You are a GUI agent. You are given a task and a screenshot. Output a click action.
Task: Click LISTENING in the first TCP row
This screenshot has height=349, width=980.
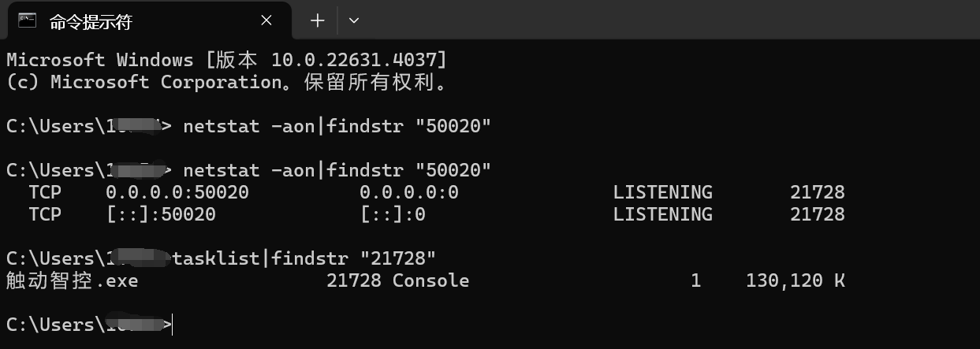coord(663,192)
